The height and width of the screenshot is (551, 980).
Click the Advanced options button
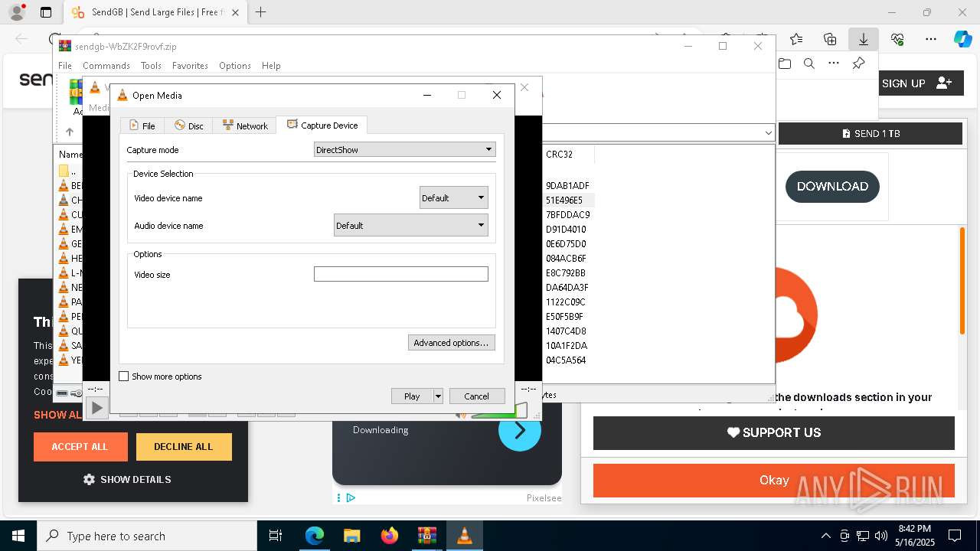[x=451, y=343]
